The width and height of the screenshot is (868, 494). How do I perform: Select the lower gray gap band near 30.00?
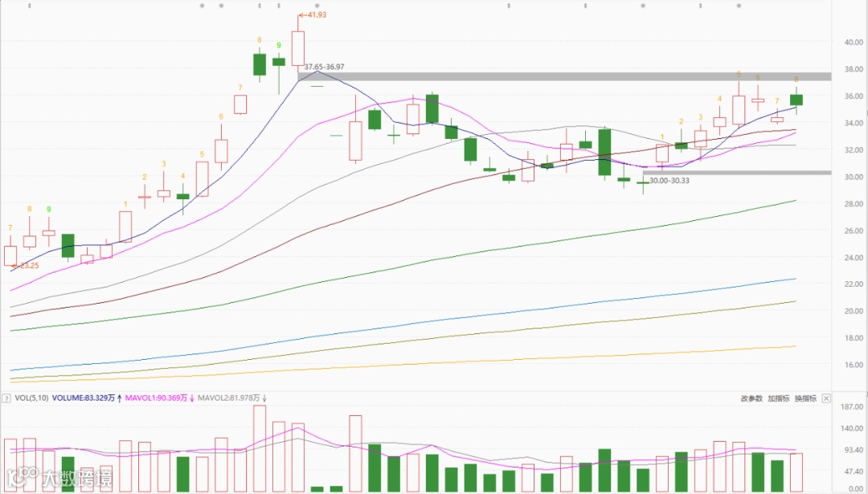pos(737,173)
